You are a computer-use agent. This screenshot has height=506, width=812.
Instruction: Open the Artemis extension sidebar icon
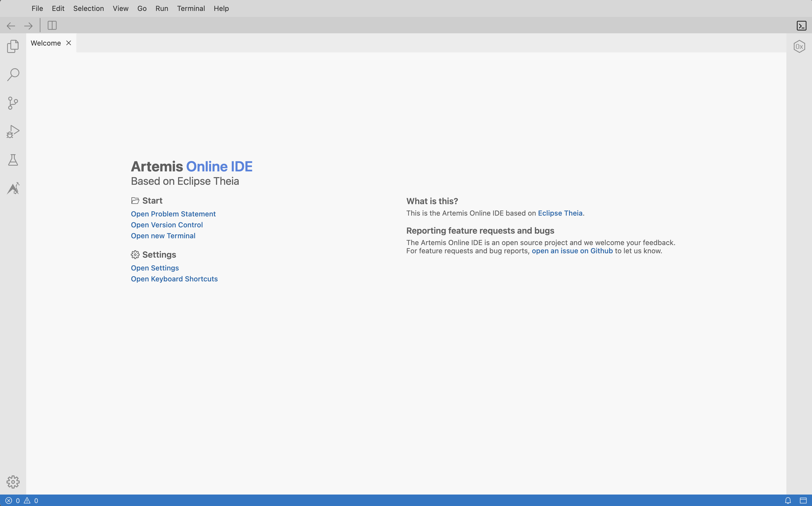point(13,188)
